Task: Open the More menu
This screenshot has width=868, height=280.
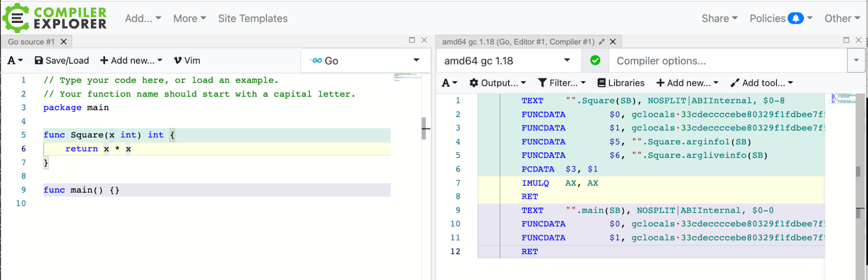Action: [189, 18]
